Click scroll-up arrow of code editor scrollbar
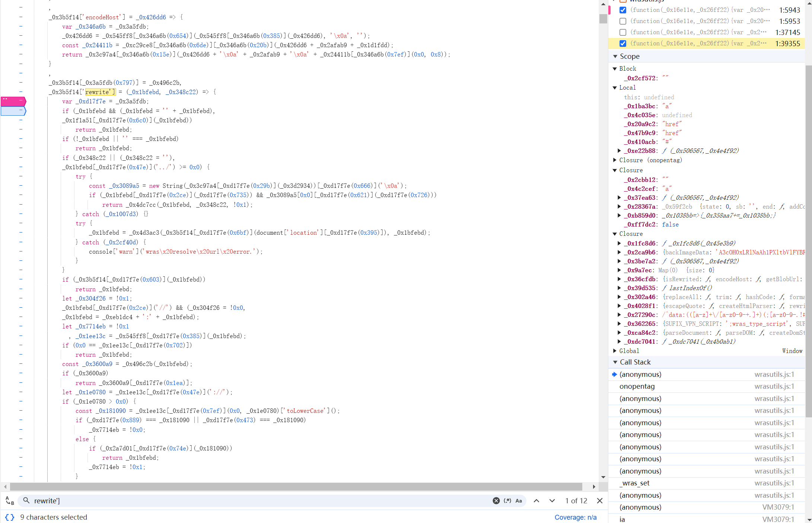The image size is (812, 523). (603, 4)
